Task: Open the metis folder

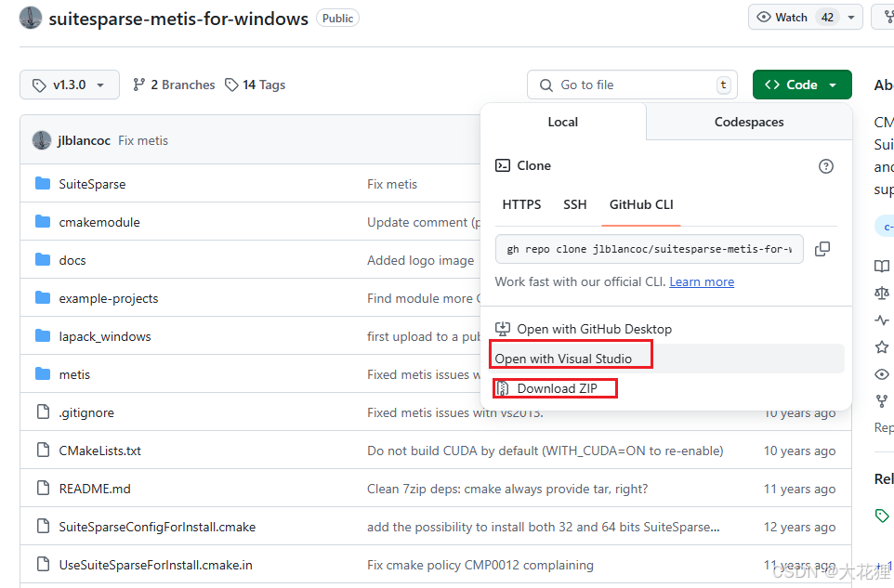Action: [74, 374]
